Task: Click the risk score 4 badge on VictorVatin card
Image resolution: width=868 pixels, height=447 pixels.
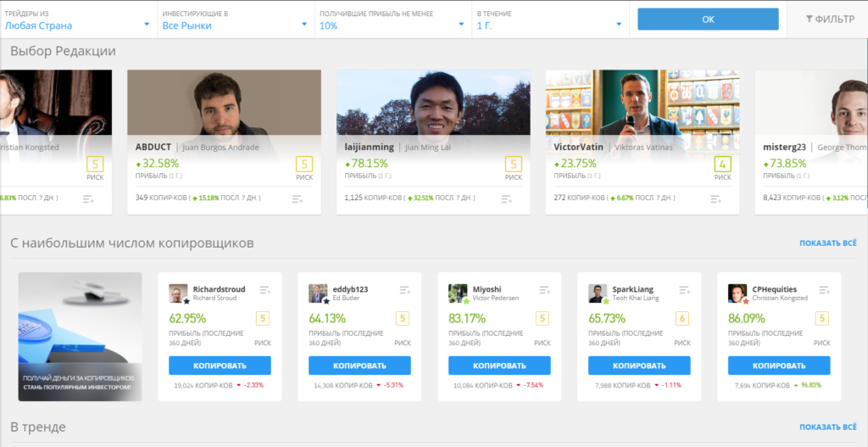Action: pyautogui.click(x=722, y=165)
